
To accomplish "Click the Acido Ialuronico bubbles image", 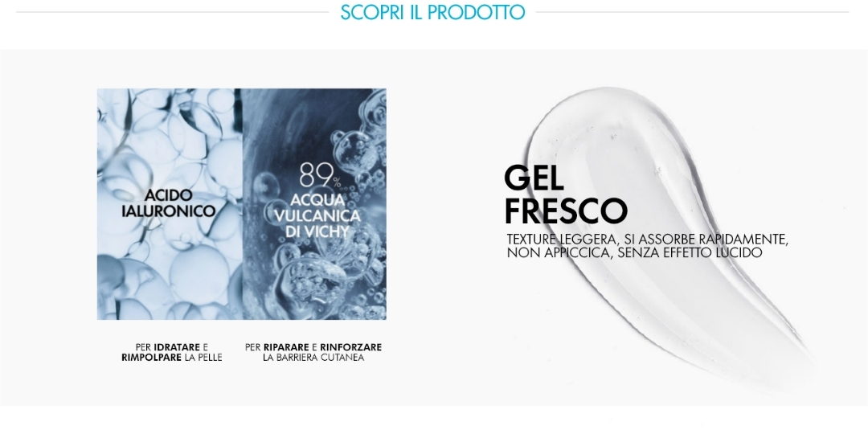I will 170,204.
